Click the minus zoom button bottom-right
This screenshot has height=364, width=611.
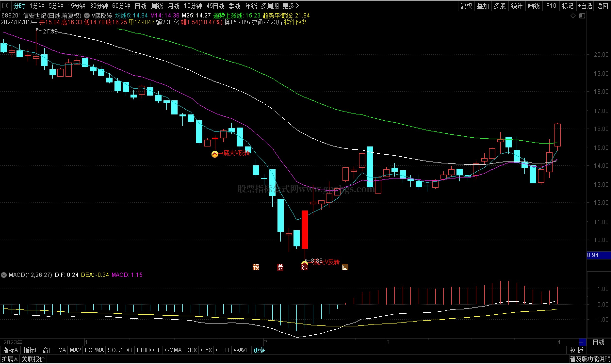[x=605, y=350]
